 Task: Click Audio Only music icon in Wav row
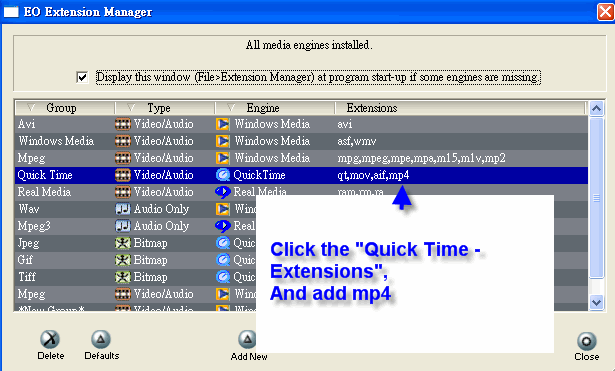point(122,209)
